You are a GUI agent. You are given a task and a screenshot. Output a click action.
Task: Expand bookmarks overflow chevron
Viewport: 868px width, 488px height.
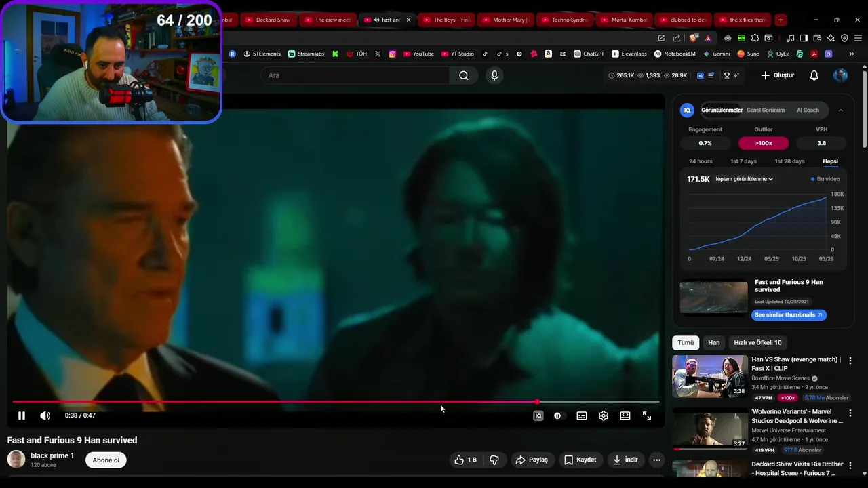(851, 54)
